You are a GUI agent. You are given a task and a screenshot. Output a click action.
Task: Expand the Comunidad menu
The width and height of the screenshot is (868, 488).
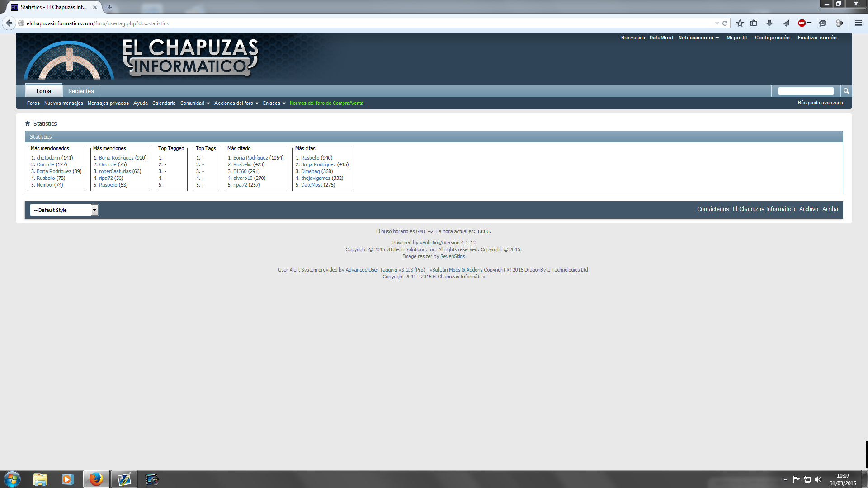click(195, 103)
